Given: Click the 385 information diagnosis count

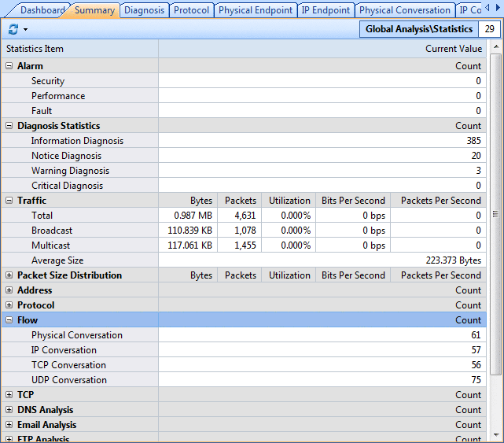Looking at the screenshot, I should pos(474,141).
